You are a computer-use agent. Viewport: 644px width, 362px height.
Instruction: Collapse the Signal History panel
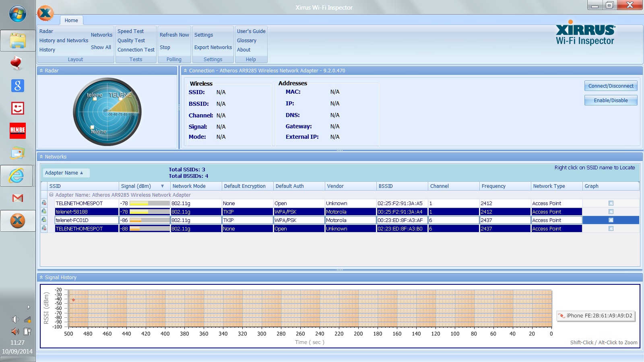[x=41, y=278]
